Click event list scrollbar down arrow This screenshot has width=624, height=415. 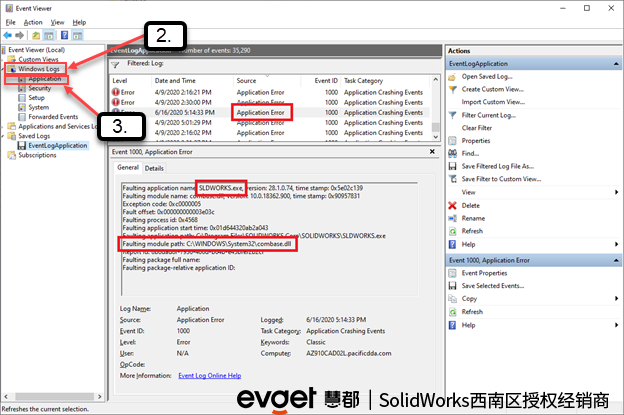(436, 136)
